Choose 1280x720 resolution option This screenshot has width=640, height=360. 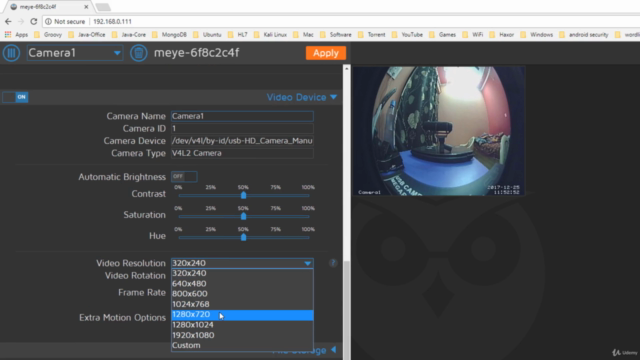point(242,315)
